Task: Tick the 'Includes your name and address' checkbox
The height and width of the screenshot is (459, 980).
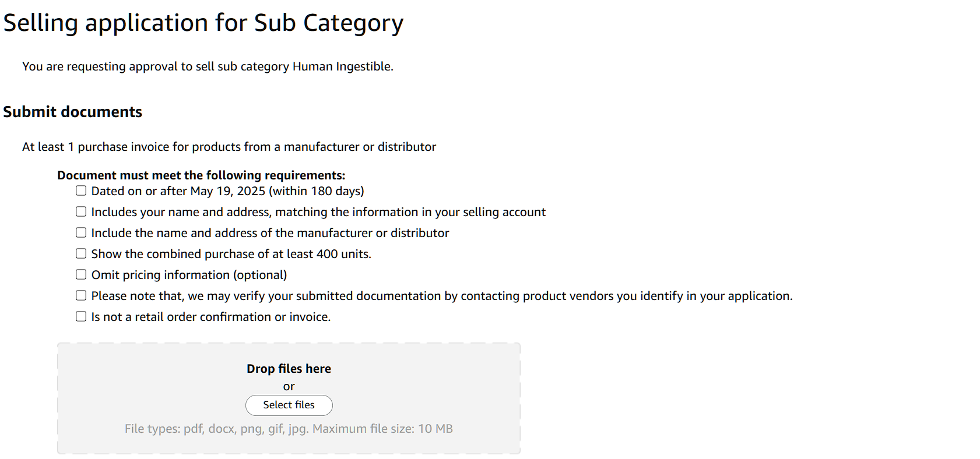Action: pos(81,211)
